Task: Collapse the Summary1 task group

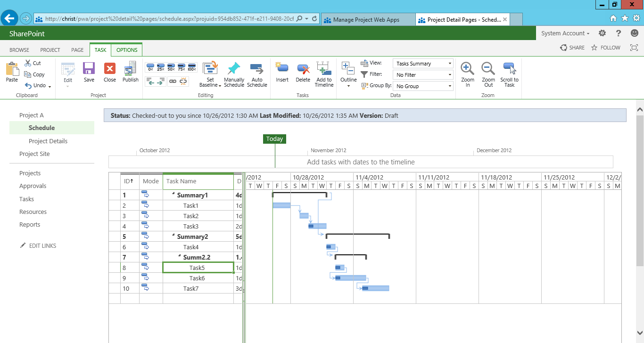Action: pos(173,195)
